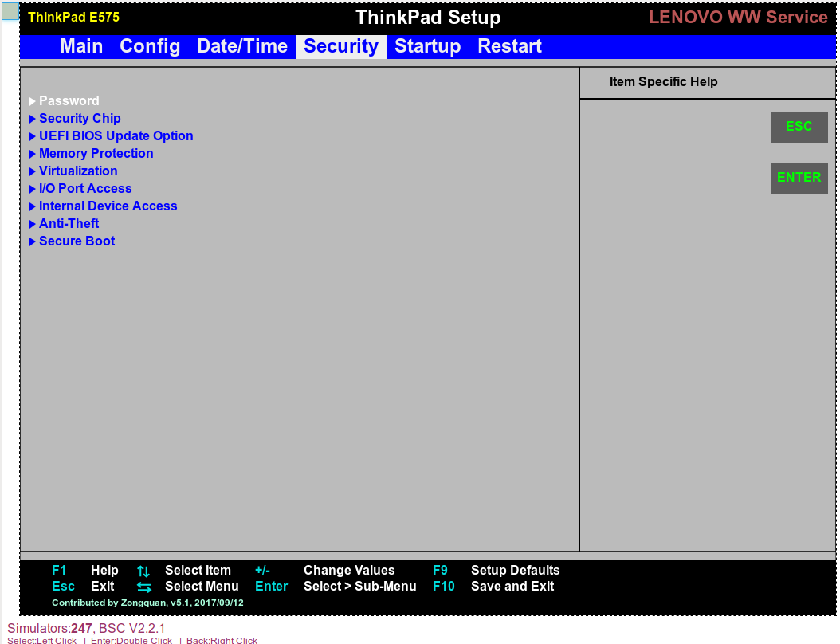Click the arrow beside Secure Boot
This screenshot has height=644, width=840.
coord(32,241)
